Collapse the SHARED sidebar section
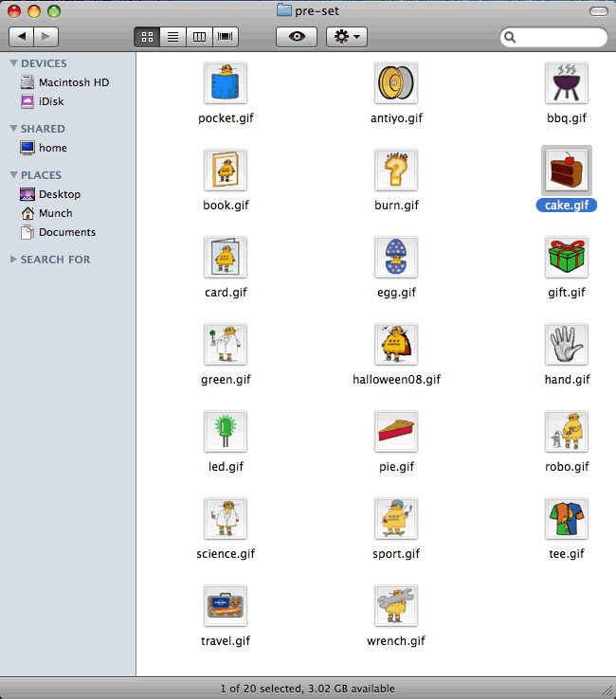Image resolution: width=616 pixels, height=699 pixels. click(14, 129)
